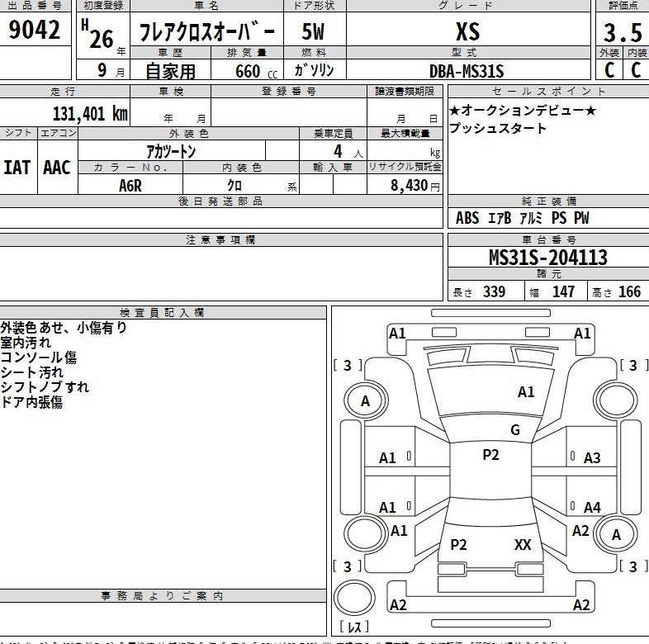Screen dimensions: 649x644
Task: Click the length value 339
Action: 494,291
